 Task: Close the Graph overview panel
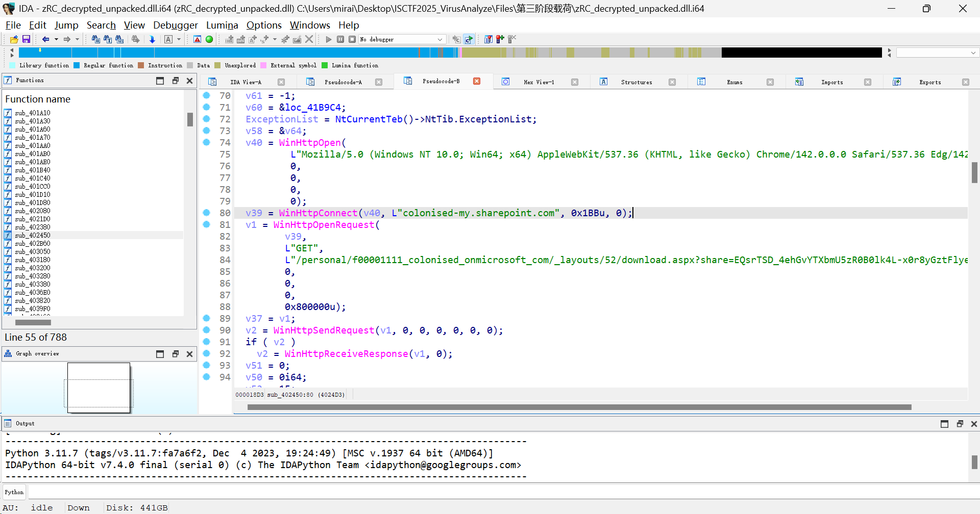click(x=189, y=354)
